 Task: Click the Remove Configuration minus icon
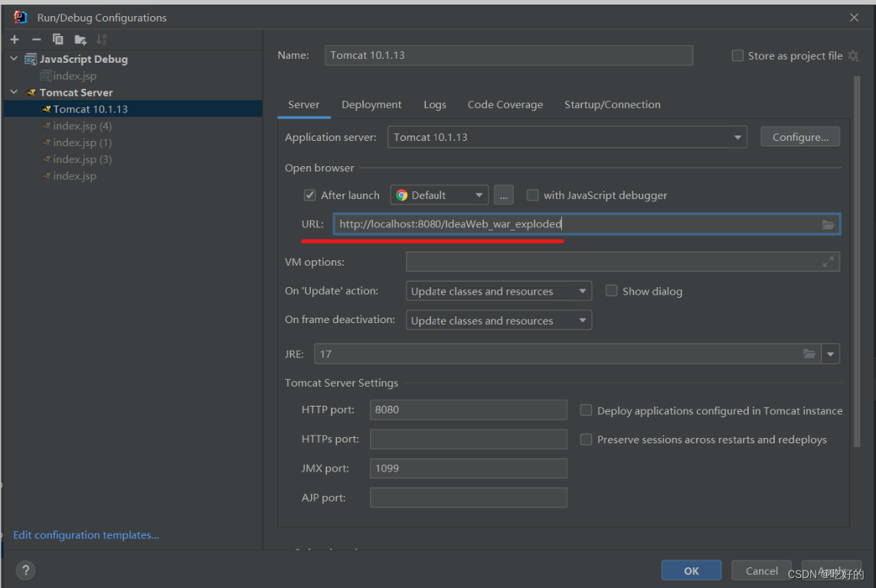pyautogui.click(x=36, y=40)
